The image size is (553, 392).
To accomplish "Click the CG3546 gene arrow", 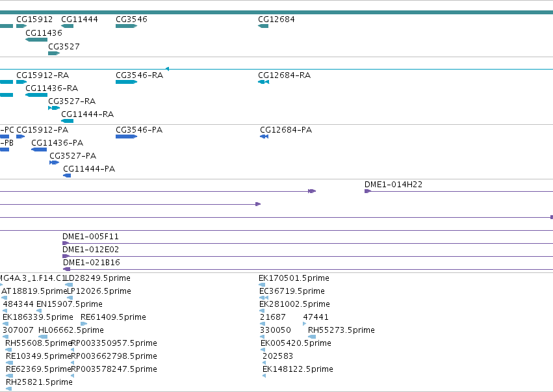I will point(126,26).
